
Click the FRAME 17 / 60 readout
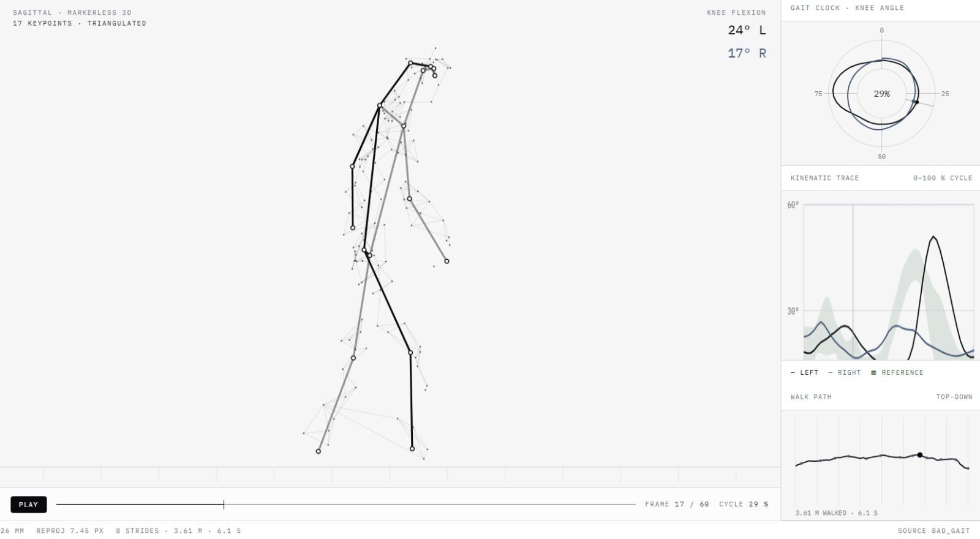click(x=677, y=505)
